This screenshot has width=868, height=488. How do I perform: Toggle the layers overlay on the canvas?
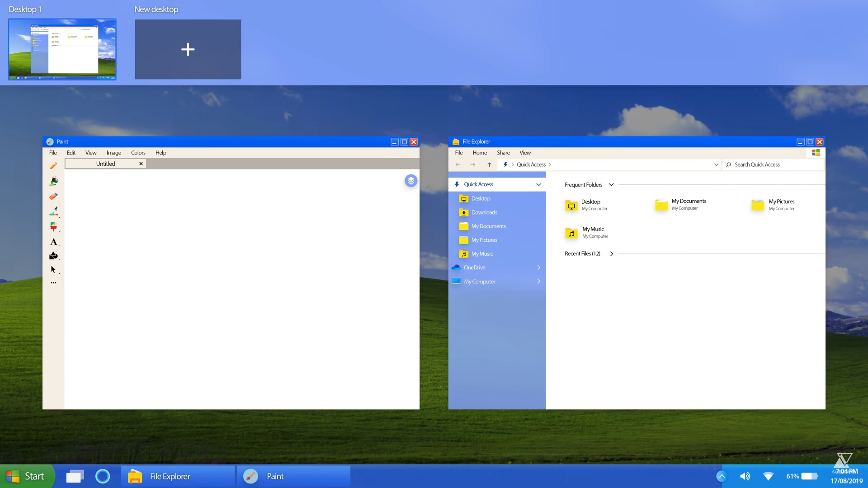click(410, 180)
